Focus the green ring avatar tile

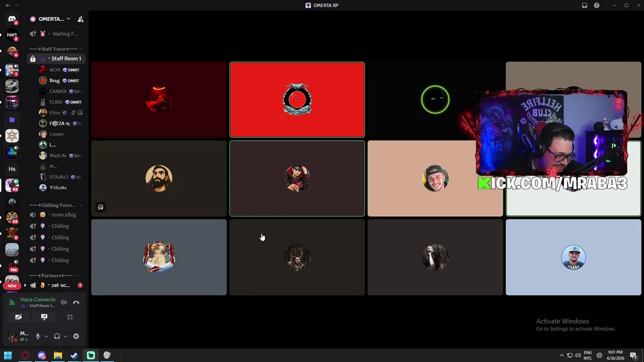click(435, 100)
